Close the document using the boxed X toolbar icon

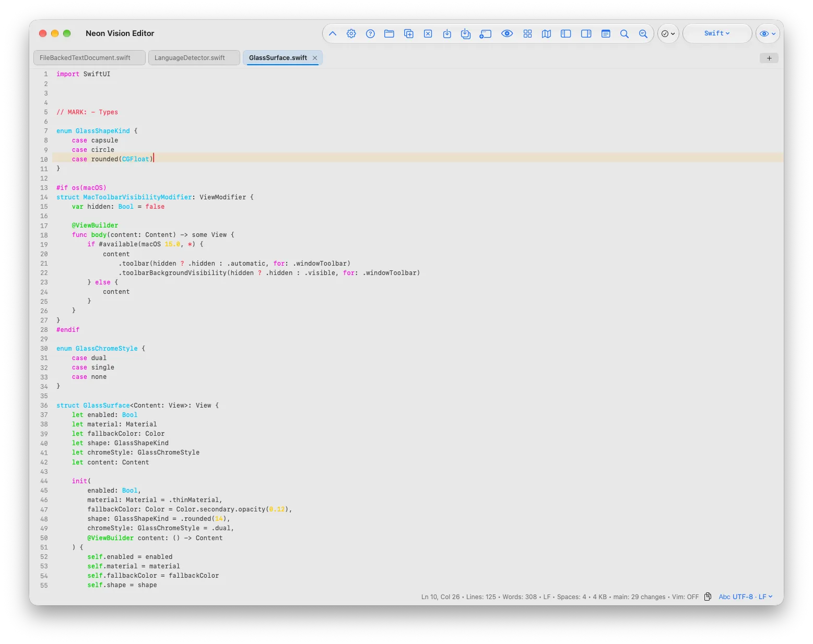click(x=428, y=33)
